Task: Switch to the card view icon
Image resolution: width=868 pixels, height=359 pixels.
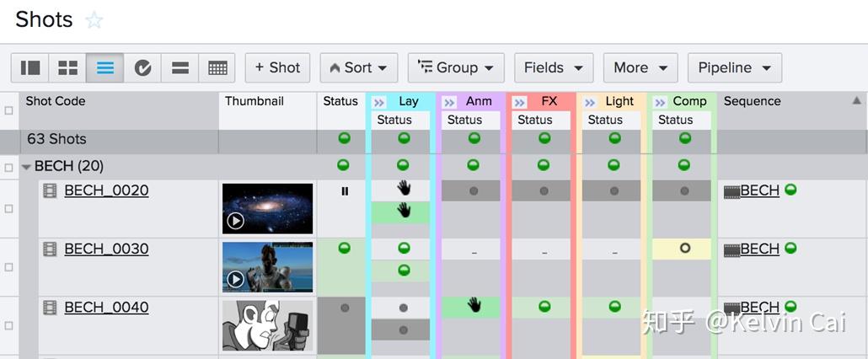Action: 179,68
